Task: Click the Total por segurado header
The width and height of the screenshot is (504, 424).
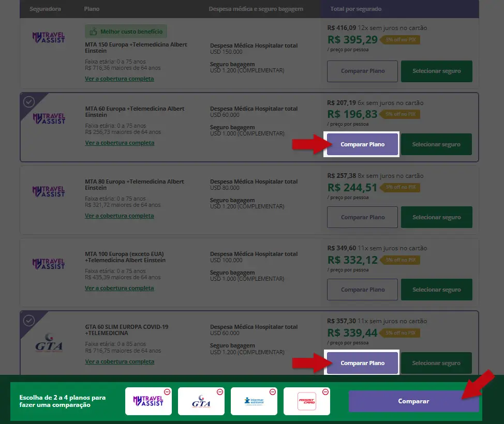Action: click(x=356, y=9)
